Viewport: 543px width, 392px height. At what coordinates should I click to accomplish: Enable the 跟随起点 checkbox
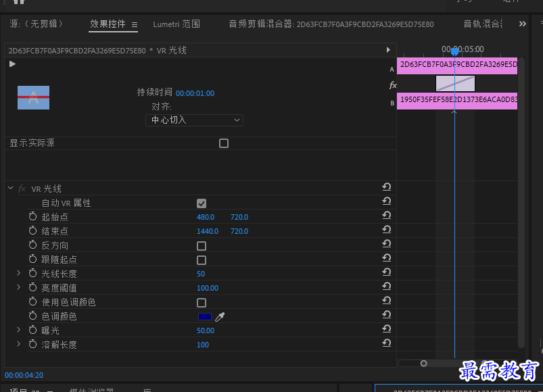[202, 260]
